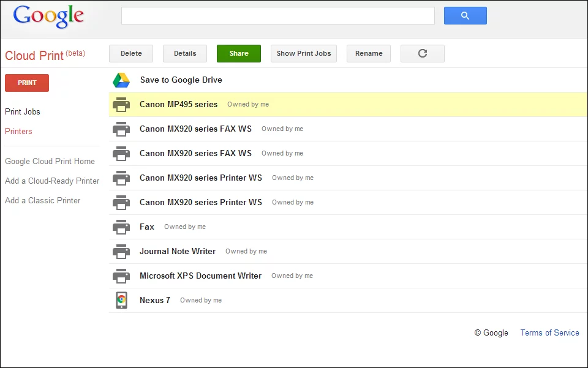Click the refresh icon in the toolbar

pos(422,53)
